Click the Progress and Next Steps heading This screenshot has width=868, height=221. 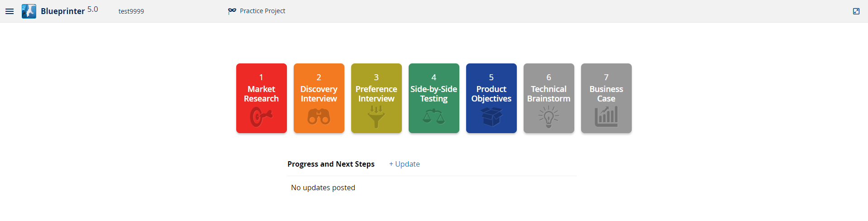click(x=331, y=164)
